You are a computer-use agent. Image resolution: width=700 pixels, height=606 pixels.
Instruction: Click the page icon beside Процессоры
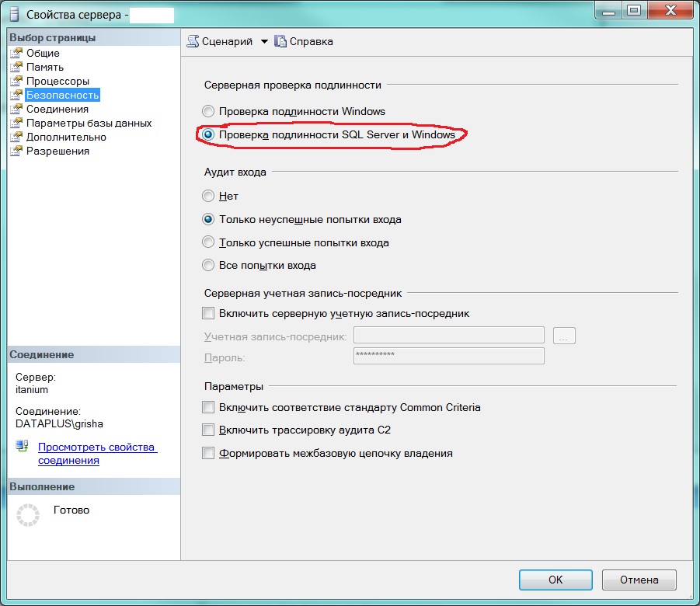coord(16,81)
